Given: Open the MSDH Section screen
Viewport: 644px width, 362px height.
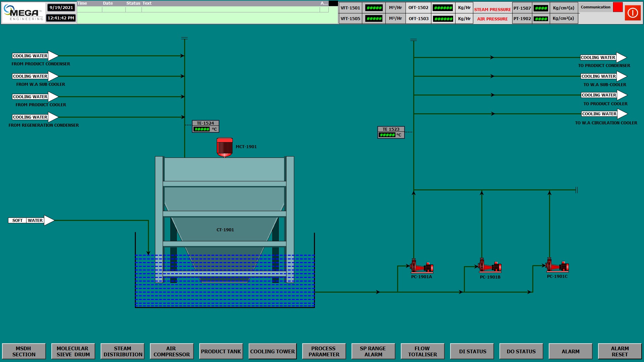Looking at the screenshot, I should click(x=24, y=351).
